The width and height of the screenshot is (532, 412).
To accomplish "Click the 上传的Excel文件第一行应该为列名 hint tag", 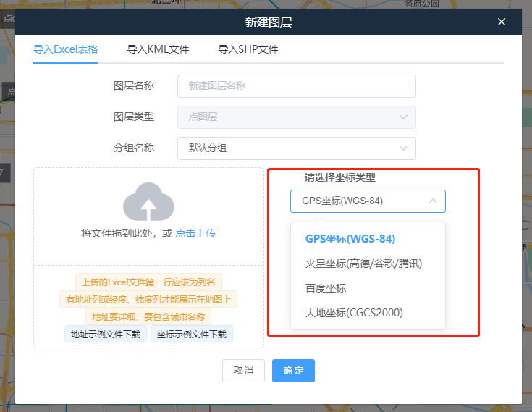I will click(148, 282).
